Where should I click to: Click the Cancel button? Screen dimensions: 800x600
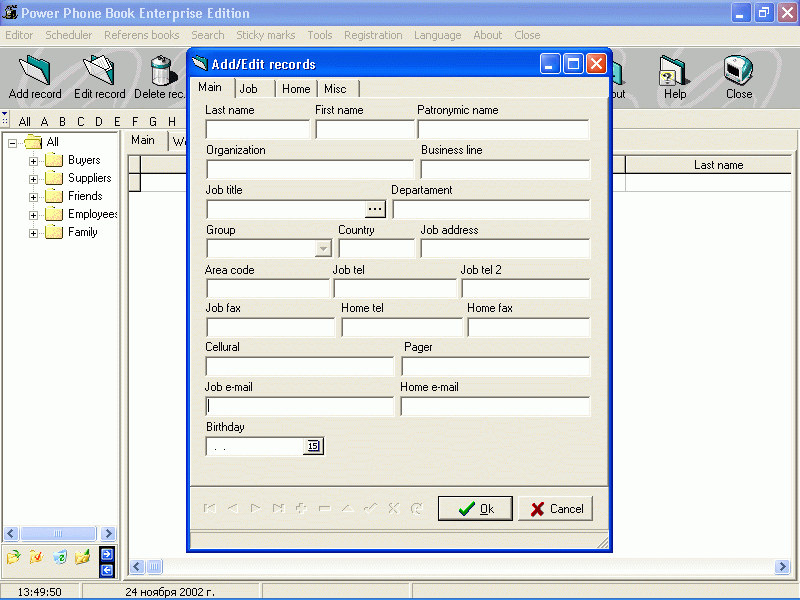[555, 508]
